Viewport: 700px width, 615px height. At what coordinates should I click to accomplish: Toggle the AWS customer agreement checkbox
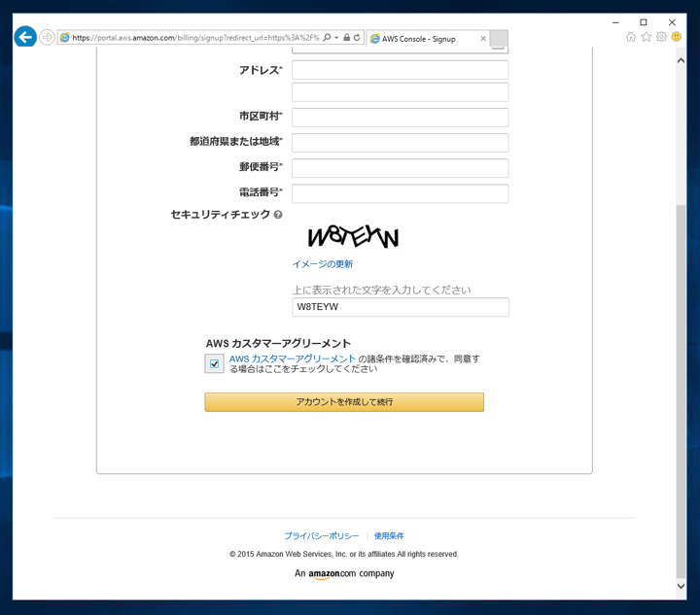214,363
